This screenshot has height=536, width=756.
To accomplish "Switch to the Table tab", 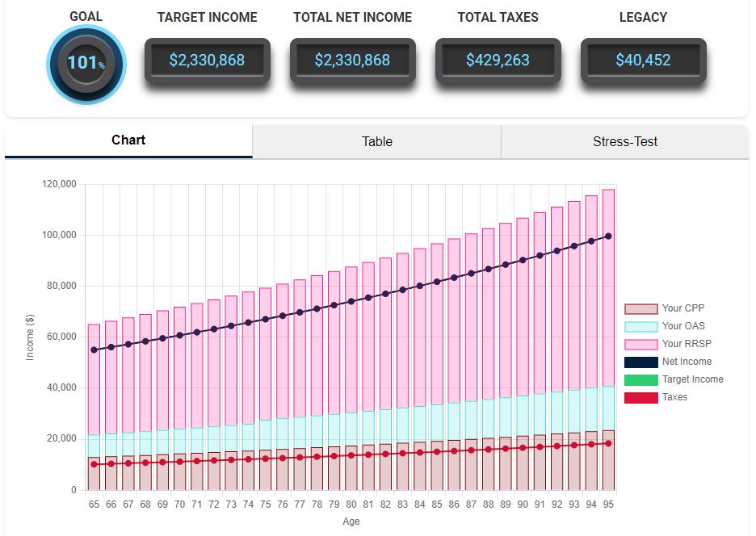I will click(x=376, y=141).
